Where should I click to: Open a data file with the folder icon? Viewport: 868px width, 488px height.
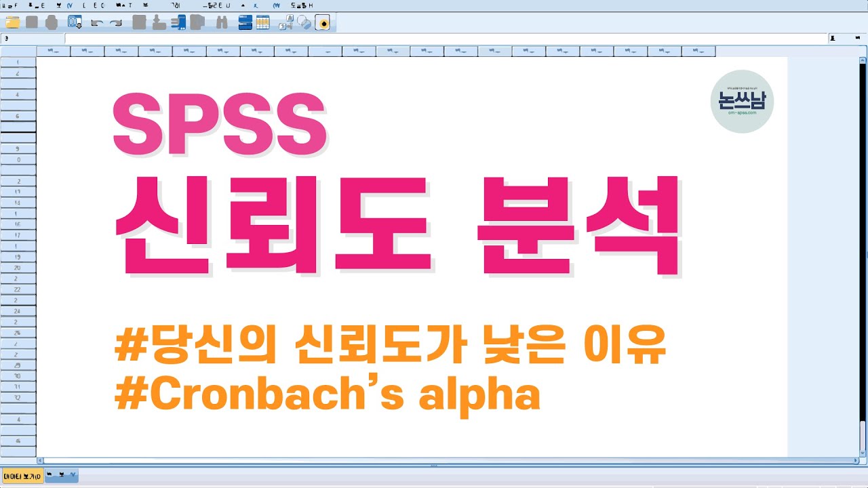[x=12, y=22]
